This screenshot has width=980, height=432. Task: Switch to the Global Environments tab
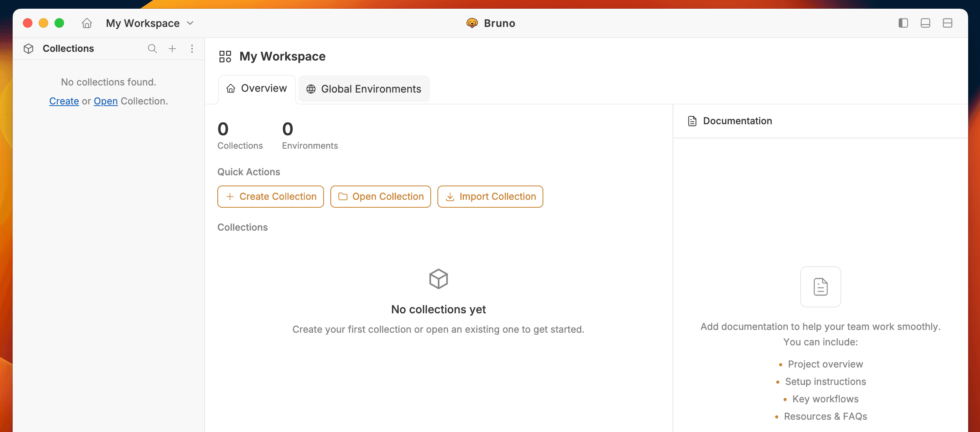click(x=364, y=89)
